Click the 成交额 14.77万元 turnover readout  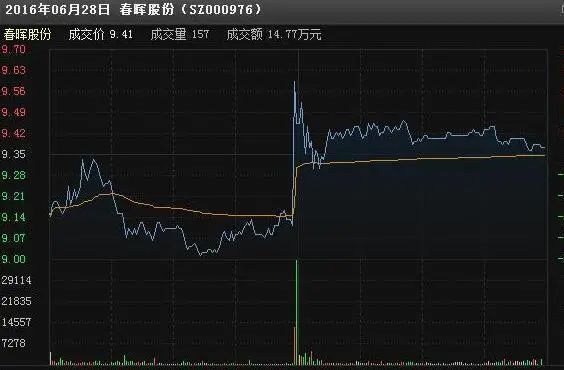pos(274,35)
